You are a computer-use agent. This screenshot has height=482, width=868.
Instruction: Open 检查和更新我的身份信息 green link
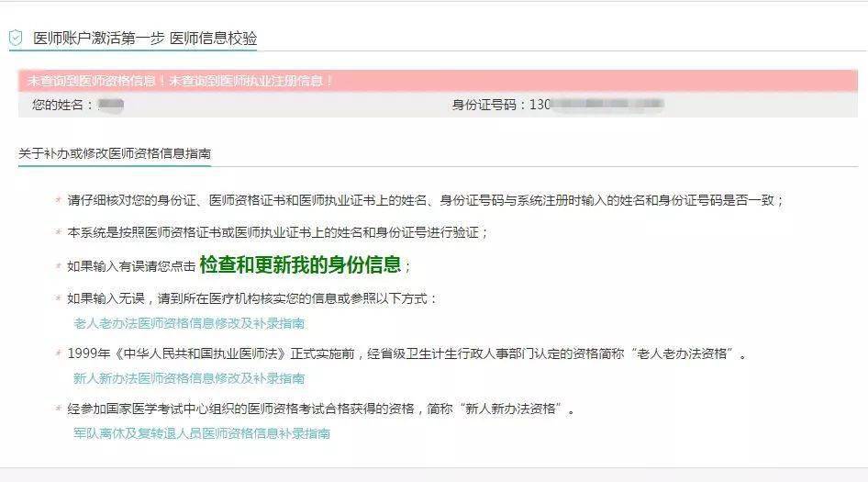(300, 264)
